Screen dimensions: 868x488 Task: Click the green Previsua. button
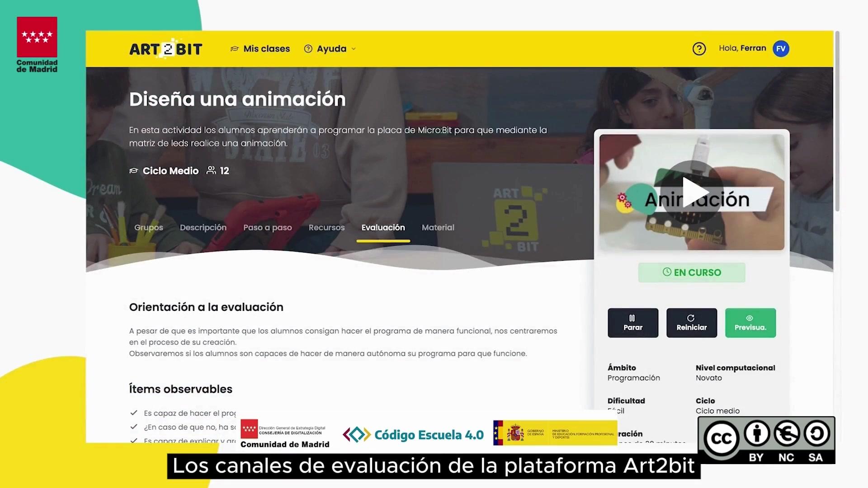pos(750,323)
